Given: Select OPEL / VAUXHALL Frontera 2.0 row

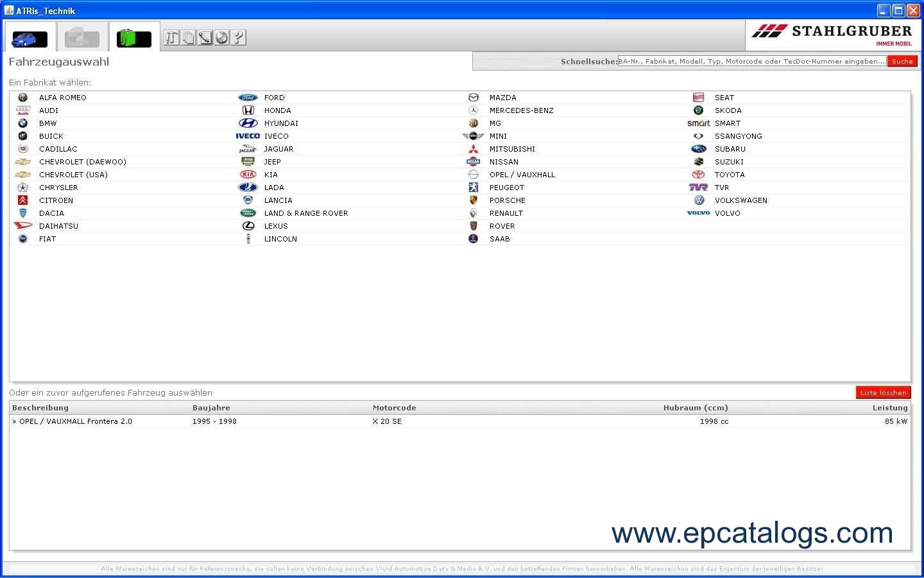Looking at the screenshot, I should [460, 421].
